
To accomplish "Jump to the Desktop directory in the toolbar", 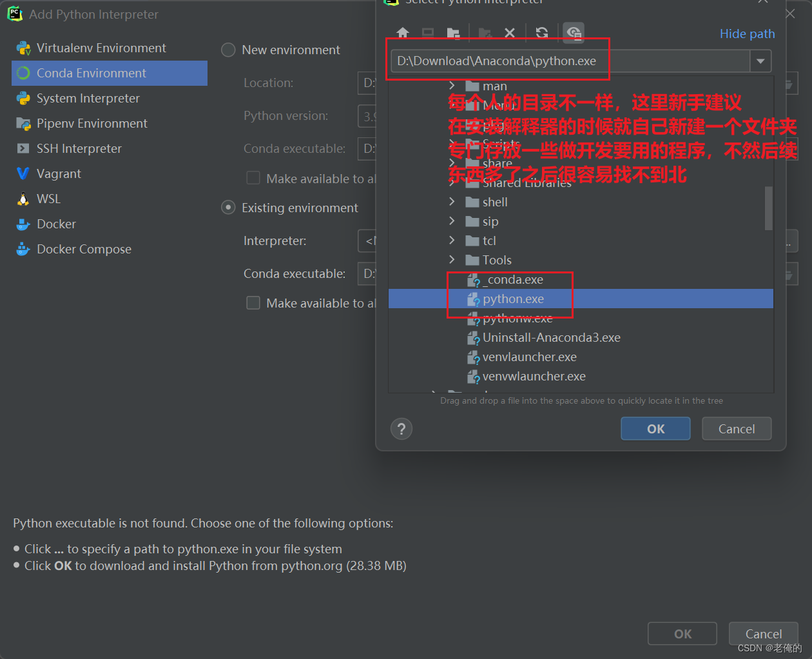I will point(428,33).
